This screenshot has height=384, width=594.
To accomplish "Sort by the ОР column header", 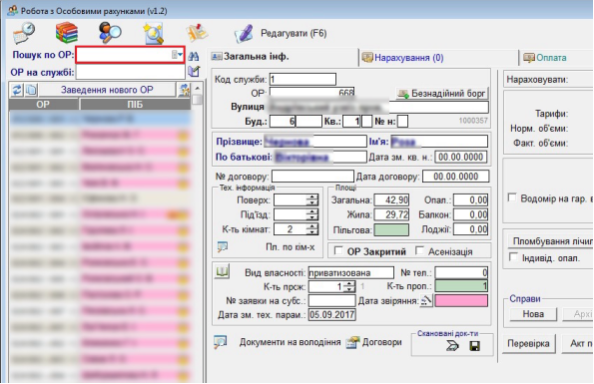I will coord(43,105).
